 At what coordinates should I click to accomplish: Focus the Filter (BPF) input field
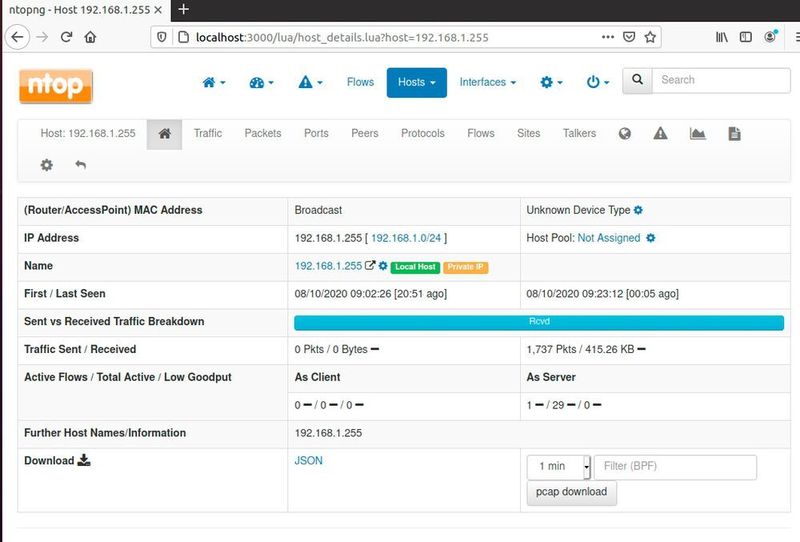pos(675,467)
